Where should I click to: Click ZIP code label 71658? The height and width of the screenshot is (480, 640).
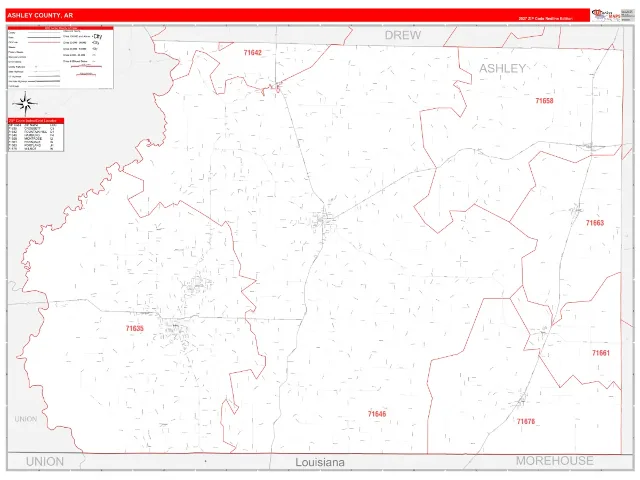point(544,101)
